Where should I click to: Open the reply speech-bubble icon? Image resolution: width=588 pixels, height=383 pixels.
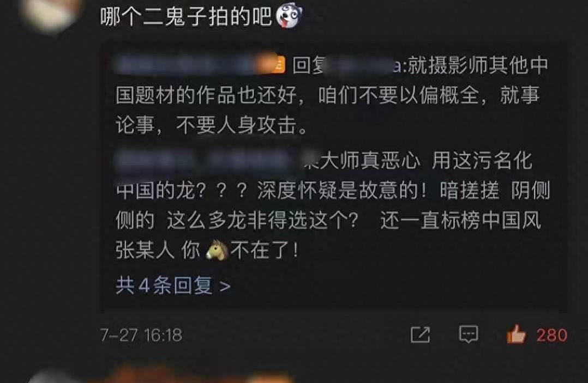pyautogui.click(x=469, y=334)
